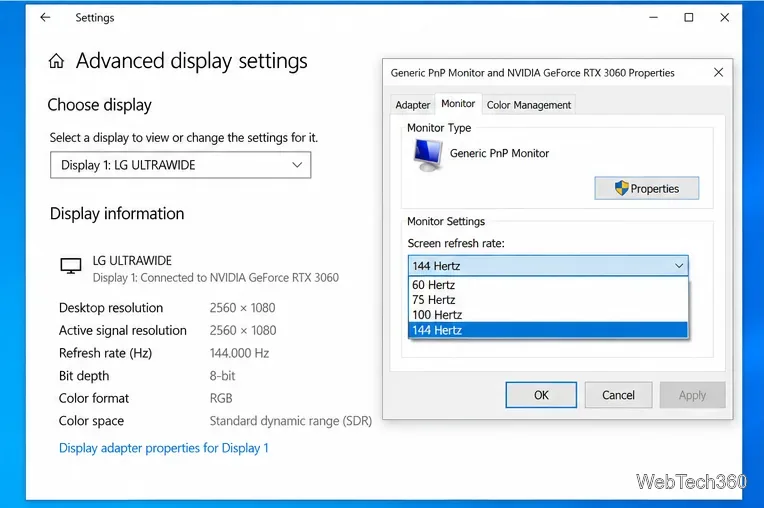The width and height of the screenshot is (764, 508).
Task: Select 60 Hertz refresh rate
Action: [548, 284]
